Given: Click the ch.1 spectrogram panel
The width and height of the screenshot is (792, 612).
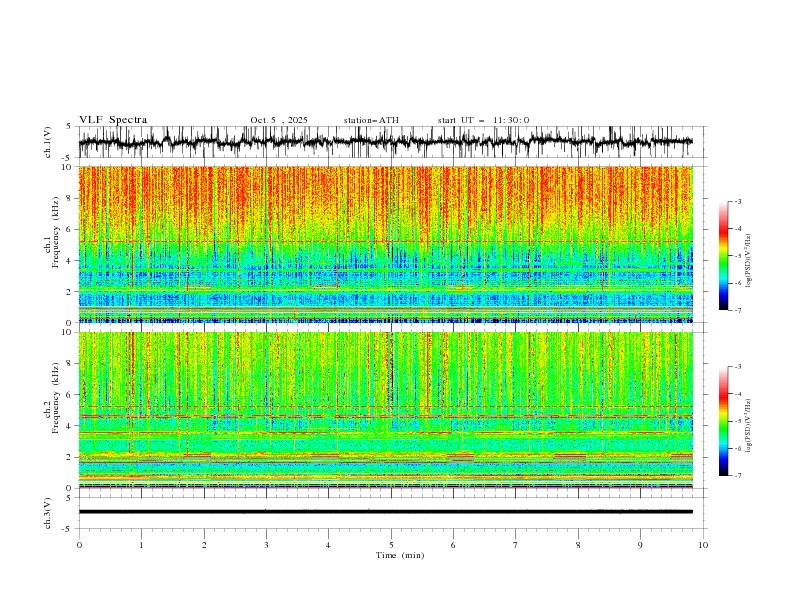Looking at the screenshot, I should (x=385, y=244).
